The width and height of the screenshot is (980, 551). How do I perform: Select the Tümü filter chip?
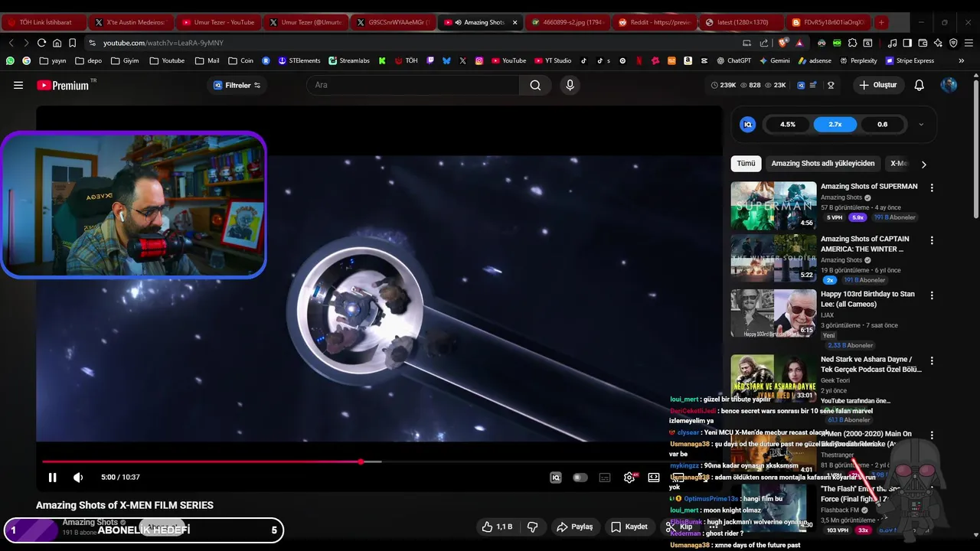pyautogui.click(x=746, y=164)
